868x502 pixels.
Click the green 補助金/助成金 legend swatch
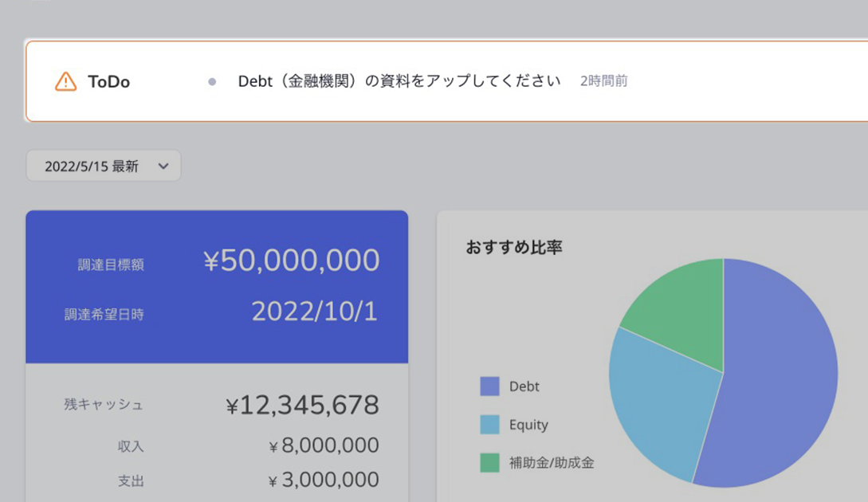(489, 462)
